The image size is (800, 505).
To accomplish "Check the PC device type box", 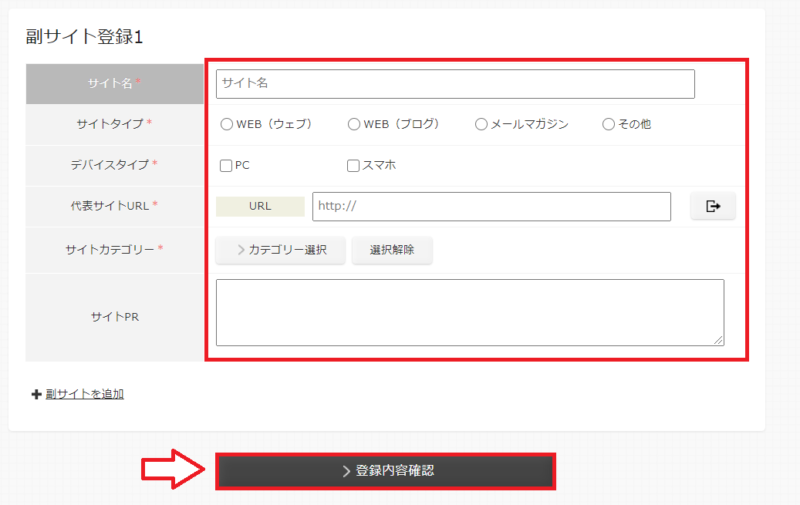I will pos(226,165).
